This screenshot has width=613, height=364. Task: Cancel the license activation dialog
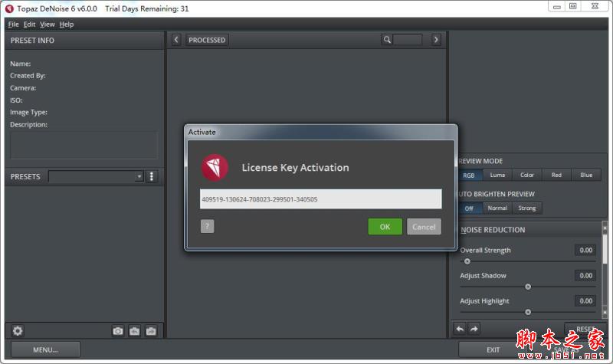pos(424,227)
